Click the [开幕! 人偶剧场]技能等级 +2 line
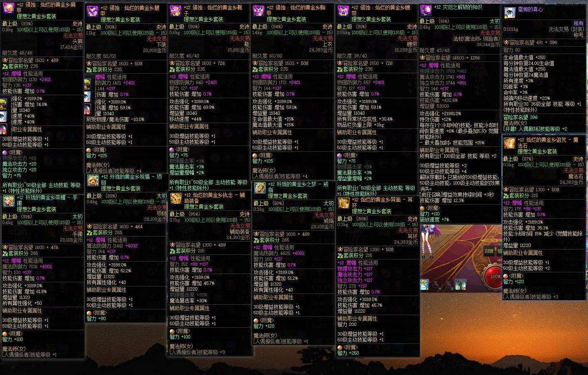Image resolution: width=588 pixels, height=375 pixels. [535, 129]
